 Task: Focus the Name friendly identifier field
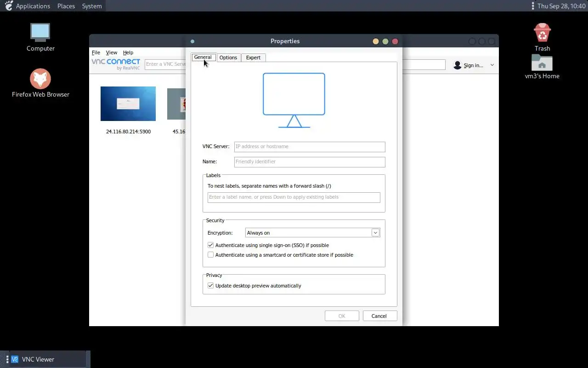coord(310,162)
